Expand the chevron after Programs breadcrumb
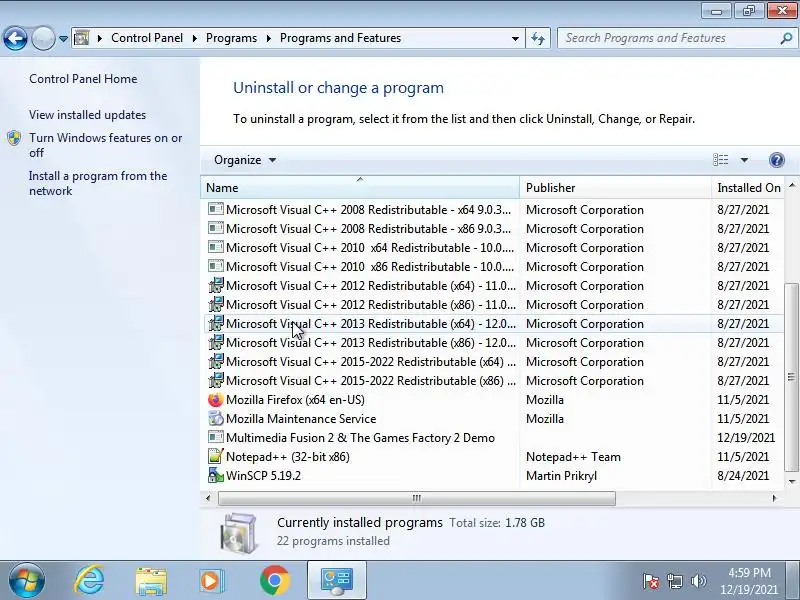This screenshot has width=800, height=600. coord(268,38)
